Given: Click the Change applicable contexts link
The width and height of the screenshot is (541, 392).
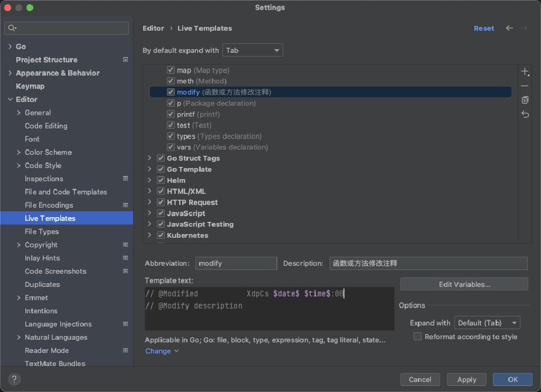Looking at the screenshot, I should coord(158,351).
